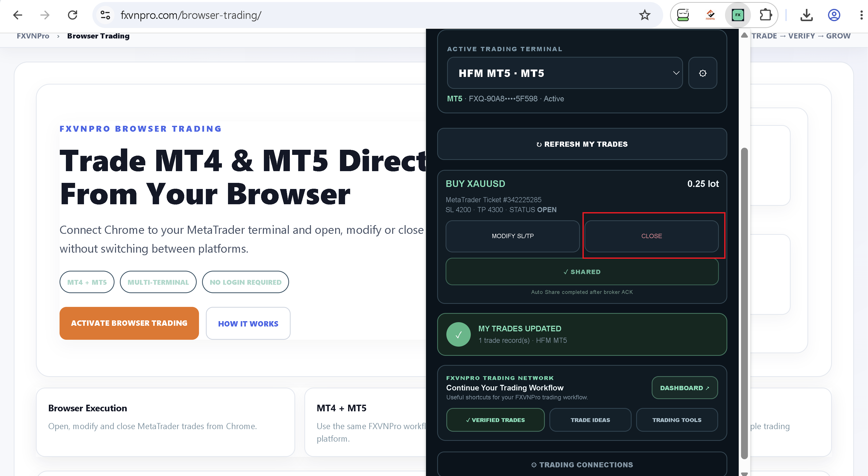Screen dimensions: 868x476
Task: Click the FXQ-90A8····5F598 terminal ID text
Action: pos(503,99)
